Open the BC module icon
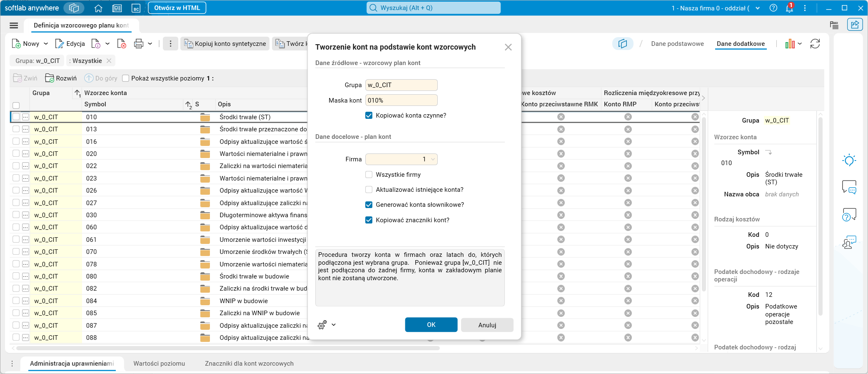Image resolution: width=868 pixels, height=374 pixels. pyautogui.click(x=136, y=8)
